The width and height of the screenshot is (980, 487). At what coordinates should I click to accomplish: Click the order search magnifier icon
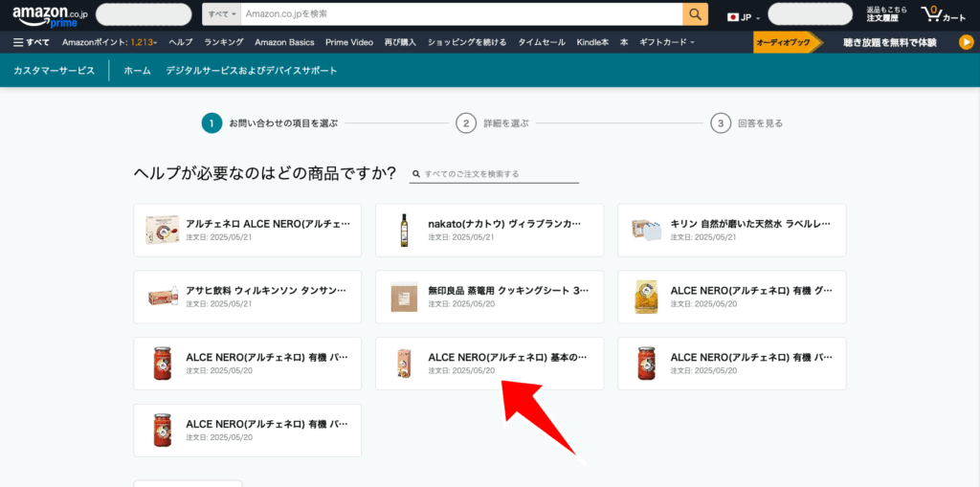pyautogui.click(x=415, y=174)
